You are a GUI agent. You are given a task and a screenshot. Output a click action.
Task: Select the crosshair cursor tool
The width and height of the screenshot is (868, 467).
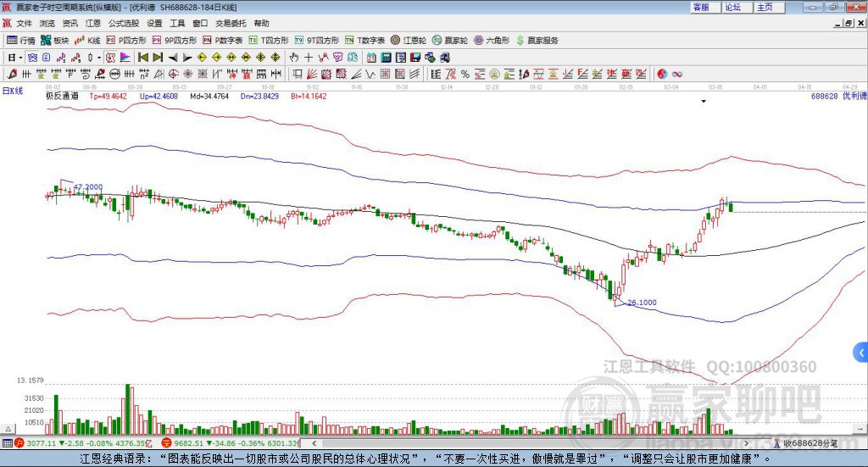[x=309, y=58]
